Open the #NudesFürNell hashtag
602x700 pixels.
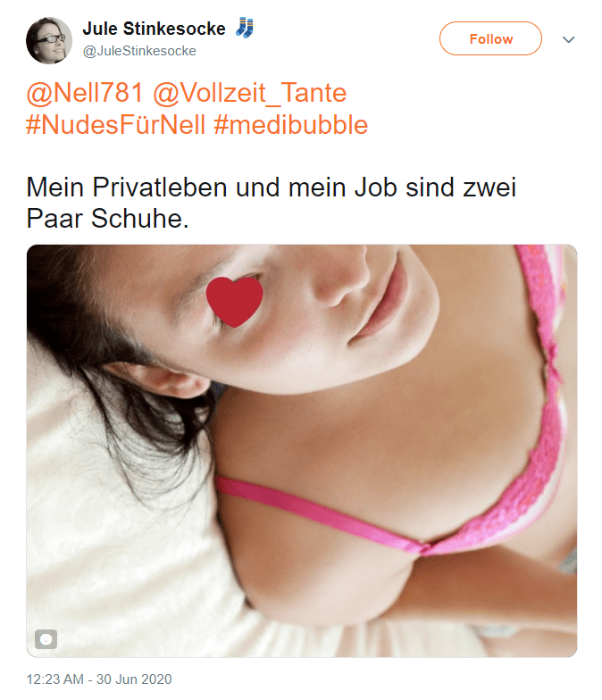coord(116,125)
